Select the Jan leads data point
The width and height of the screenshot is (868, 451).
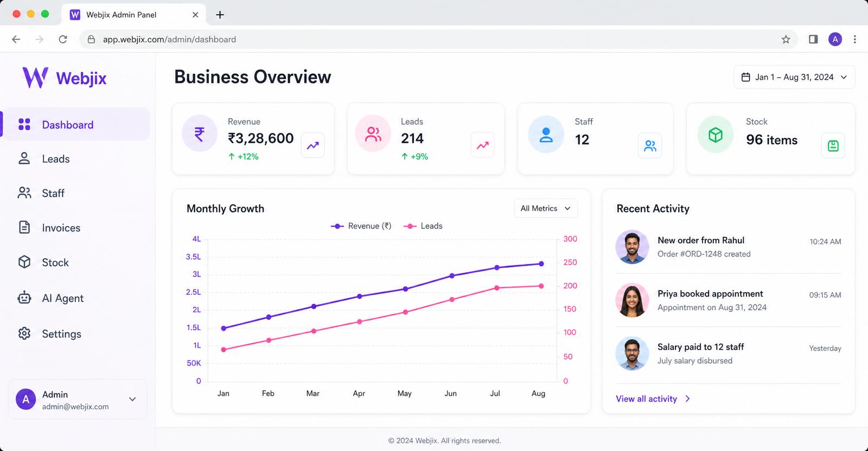pyautogui.click(x=224, y=350)
